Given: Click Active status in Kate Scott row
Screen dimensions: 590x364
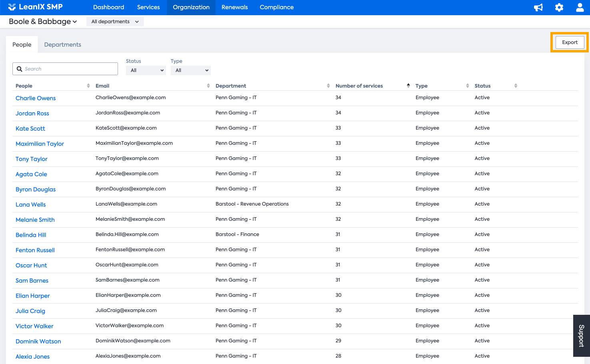Looking at the screenshot, I should click(482, 128).
